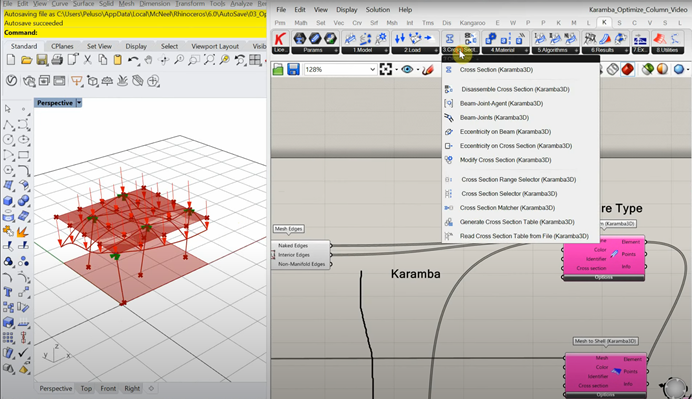Open a file with the folder icon
The image size is (692, 399).
26,60
